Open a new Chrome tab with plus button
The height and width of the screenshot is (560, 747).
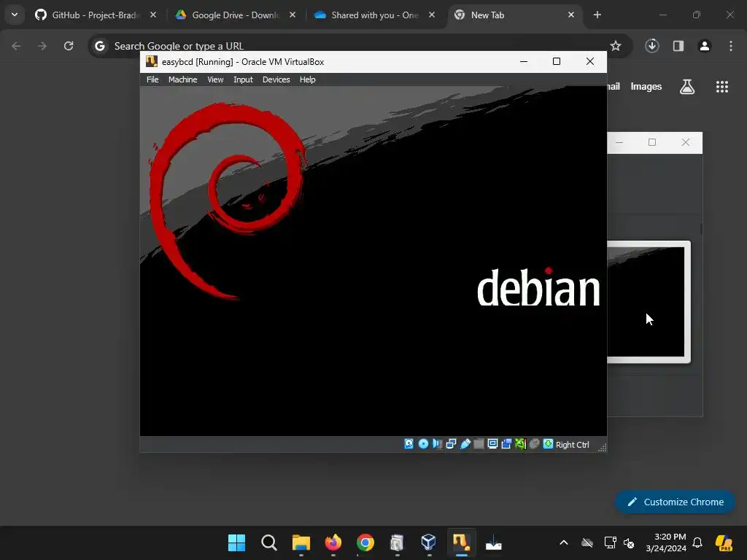(597, 15)
